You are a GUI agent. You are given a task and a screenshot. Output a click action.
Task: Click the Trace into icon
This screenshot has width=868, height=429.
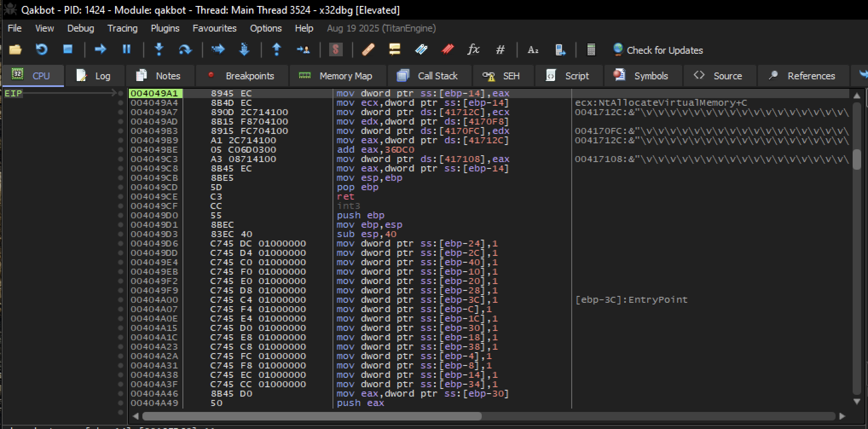[x=218, y=49]
